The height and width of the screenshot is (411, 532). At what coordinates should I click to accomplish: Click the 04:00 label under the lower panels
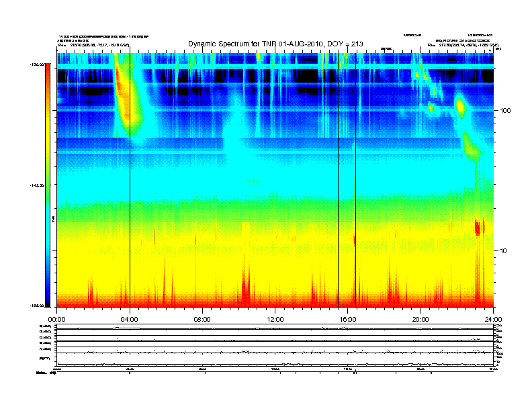(x=130, y=369)
